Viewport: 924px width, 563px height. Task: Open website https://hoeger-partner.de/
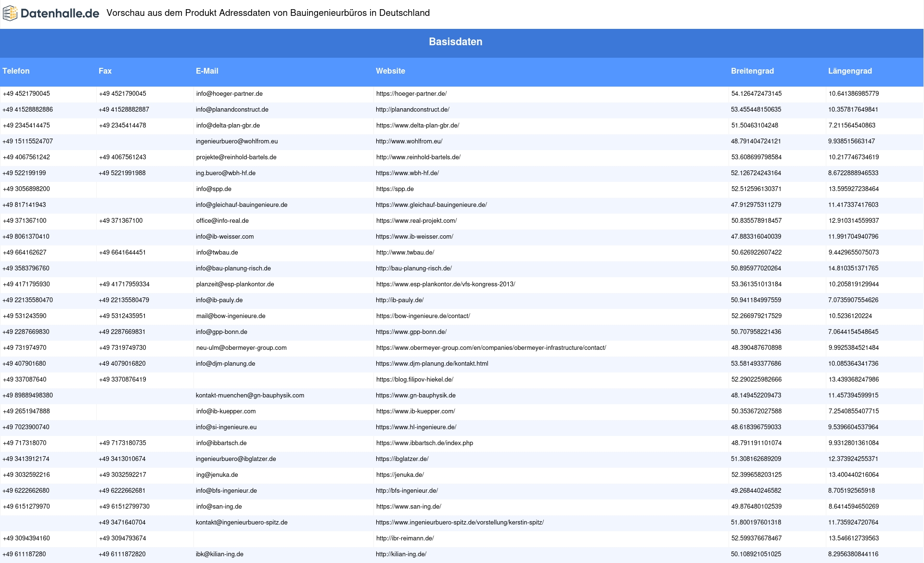411,94
